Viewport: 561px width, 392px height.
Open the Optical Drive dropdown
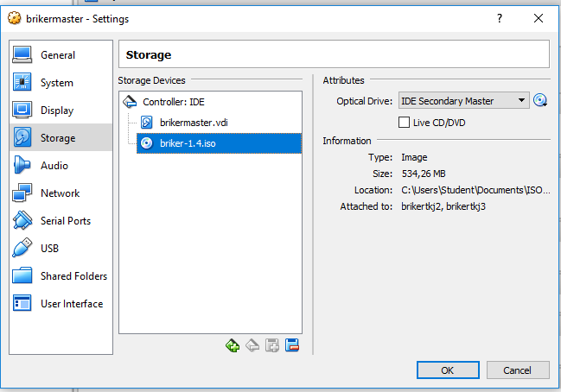[464, 101]
